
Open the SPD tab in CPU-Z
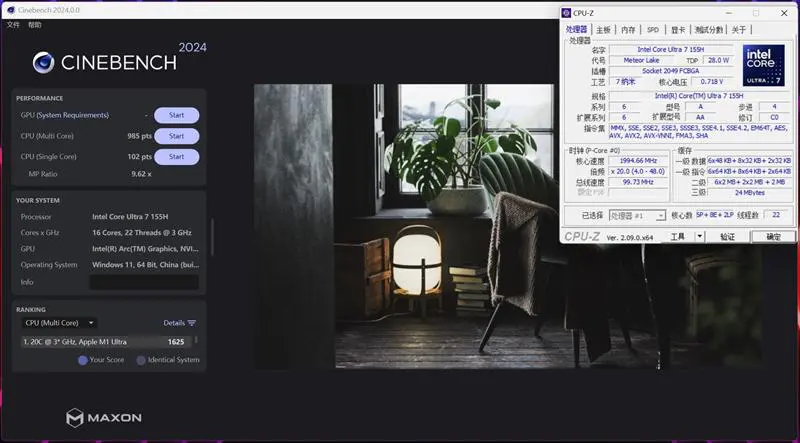653,30
